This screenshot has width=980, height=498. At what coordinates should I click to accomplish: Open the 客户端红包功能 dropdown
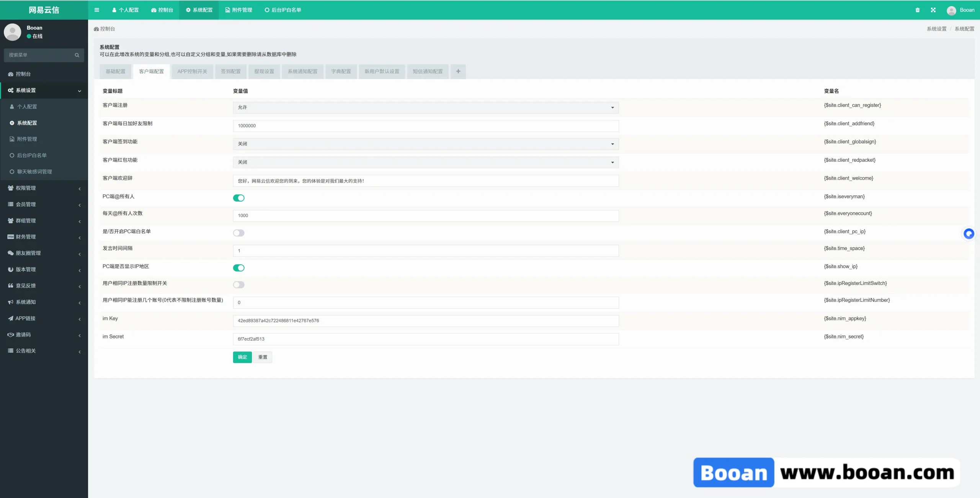pos(425,162)
